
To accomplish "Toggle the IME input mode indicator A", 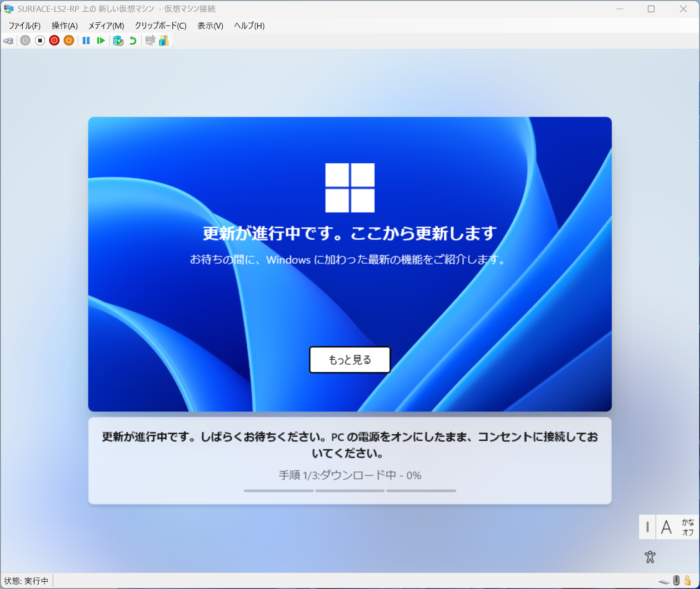I will click(667, 527).
